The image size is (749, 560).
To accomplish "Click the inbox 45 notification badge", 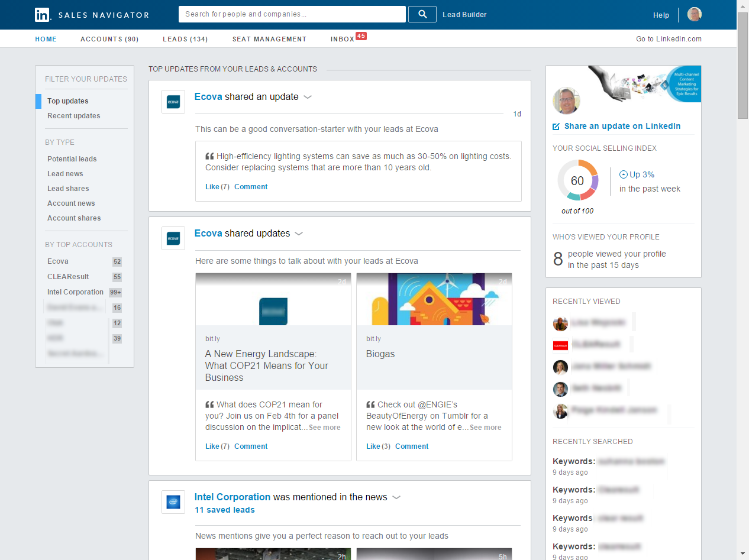I will click(x=361, y=36).
